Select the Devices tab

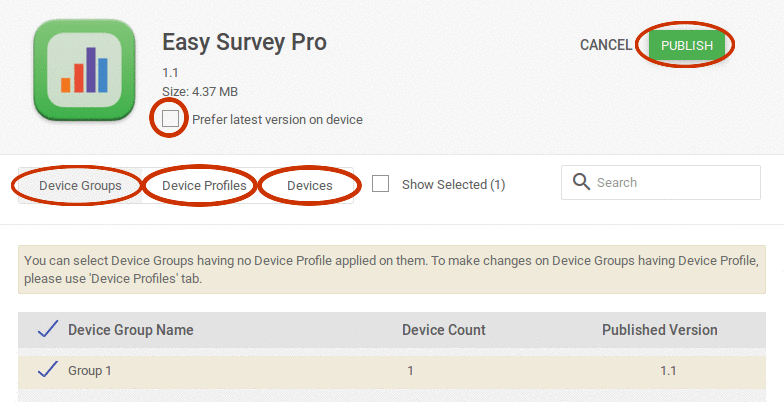[310, 186]
